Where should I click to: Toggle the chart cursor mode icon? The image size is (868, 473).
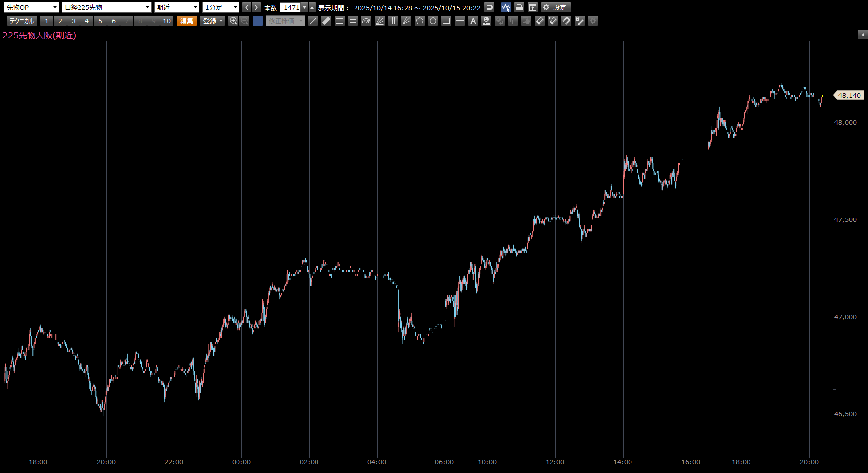[506, 7]
